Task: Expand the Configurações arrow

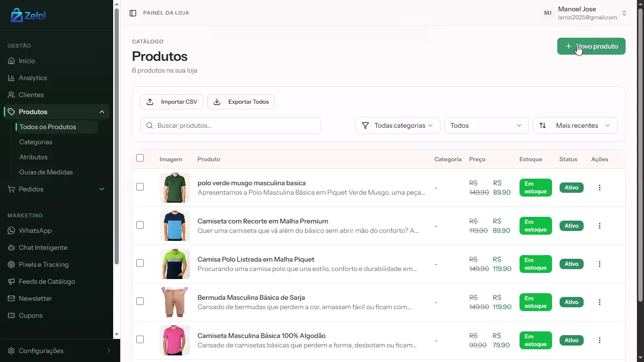Action: pyautogui.click(x=109, y=351)
